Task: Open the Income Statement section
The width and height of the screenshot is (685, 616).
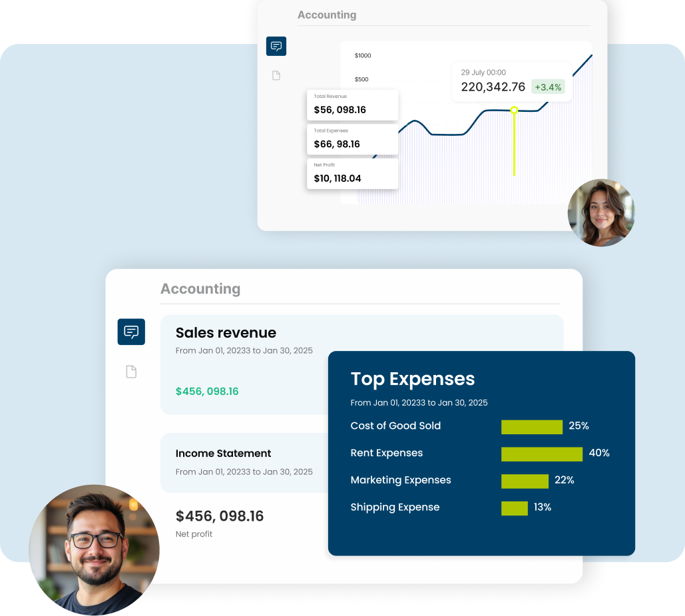Action: pos(223,453)
